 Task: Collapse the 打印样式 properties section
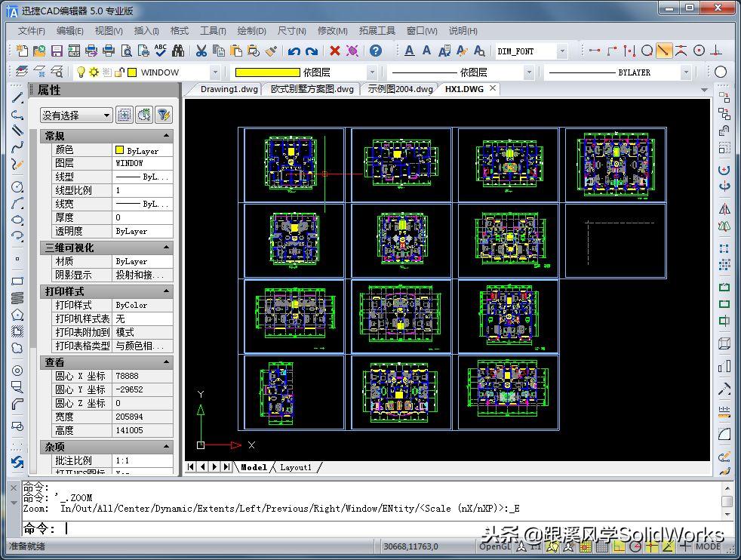click(x=164, y=291)
